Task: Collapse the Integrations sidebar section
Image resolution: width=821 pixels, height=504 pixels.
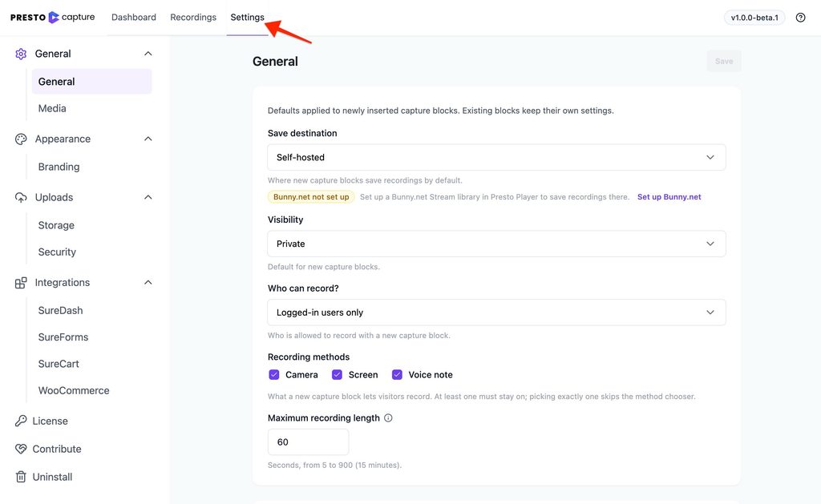Action: click(x=148, y=283)
